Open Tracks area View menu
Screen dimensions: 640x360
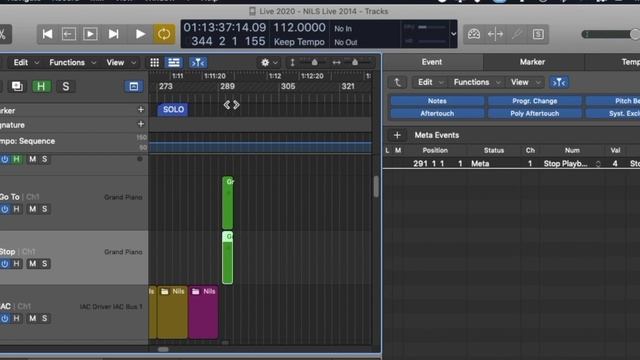pyautogui.click(x=121, y=62)
